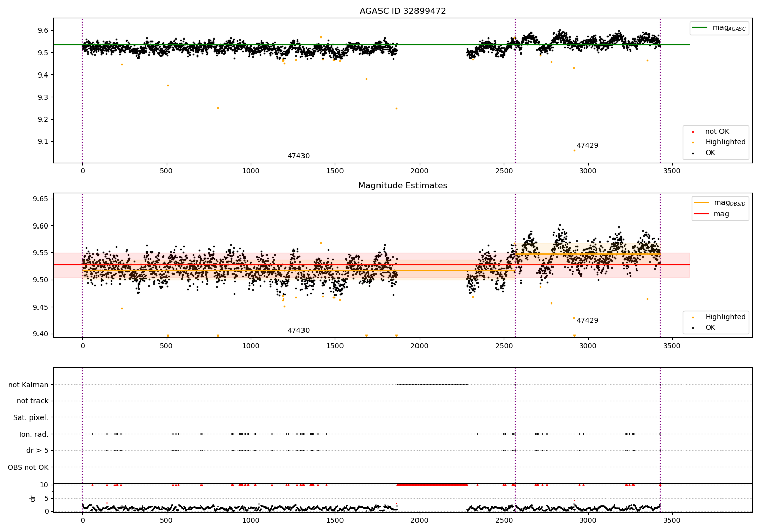Click the '9.3' y-axis tick in top plot
The width and height of the screenshot is (760, 532).
(43, 97)
